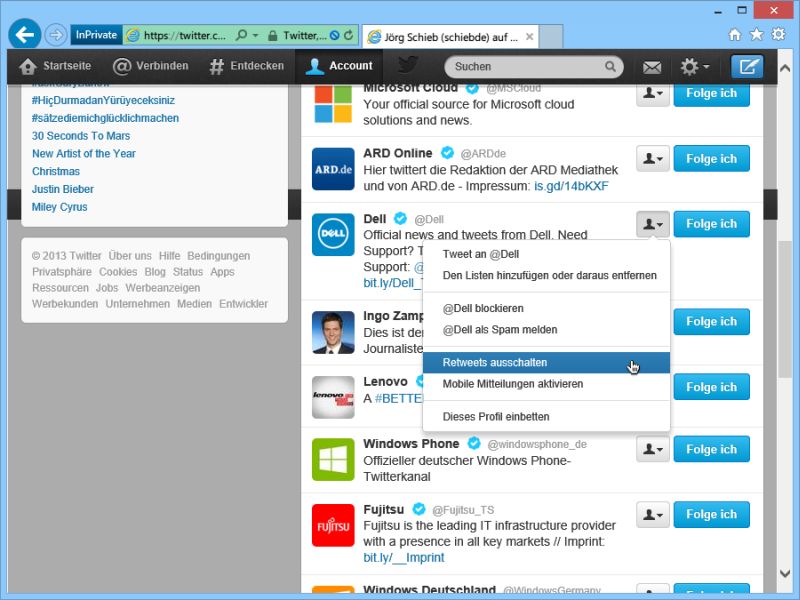Click the Twitter bird logo in navbar
Image resolution: width=800 pixels, height=600 pixels.
click(408, 65)
